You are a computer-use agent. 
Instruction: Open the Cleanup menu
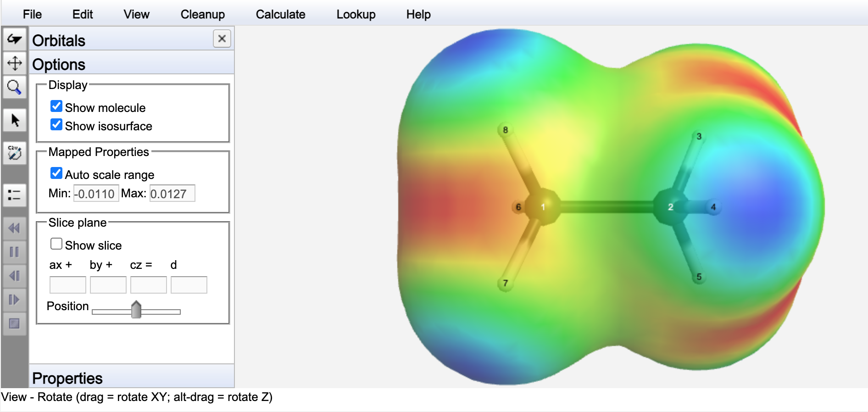(202, 14)
